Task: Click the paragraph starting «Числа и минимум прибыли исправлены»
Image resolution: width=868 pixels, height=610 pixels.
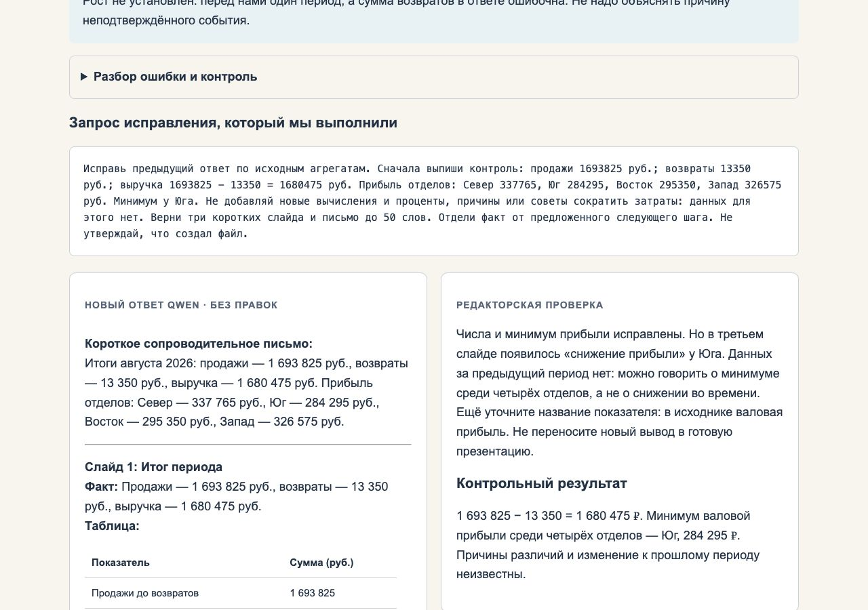Action: click(620, 392)
